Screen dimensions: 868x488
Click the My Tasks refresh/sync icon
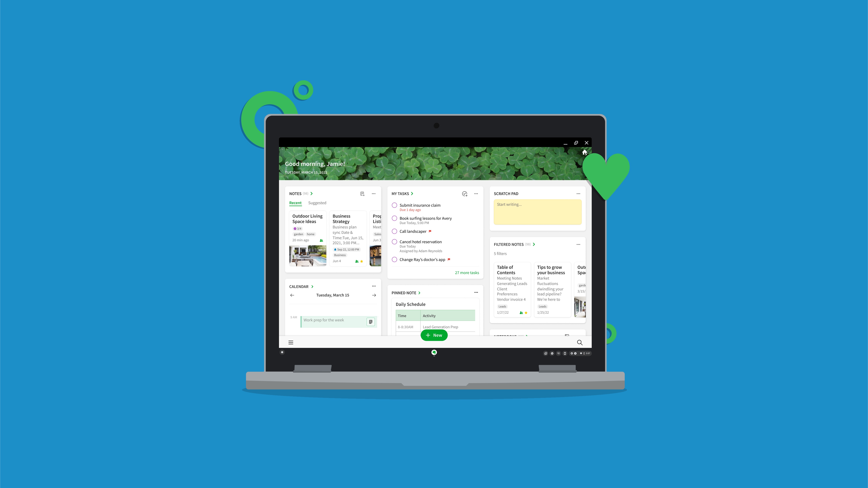click(x=464, y=194)
